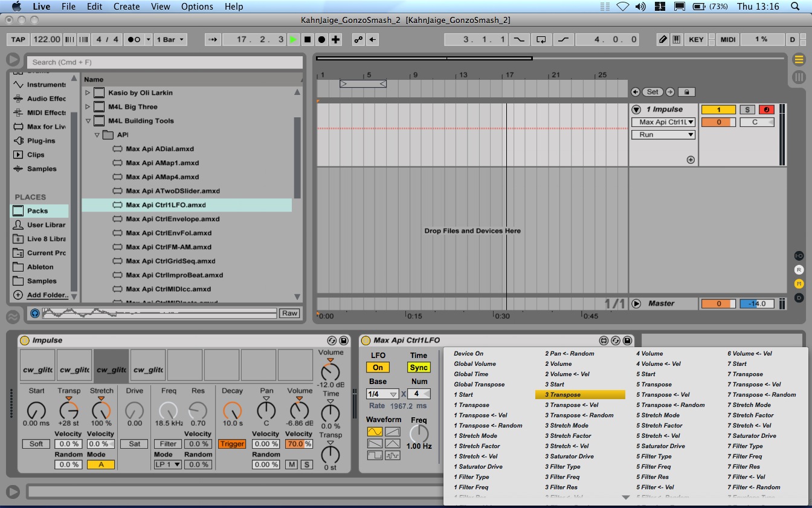812x508 pixels.
Task: Arm the 1 Impulse track for recording
Action: coord(766,109)
